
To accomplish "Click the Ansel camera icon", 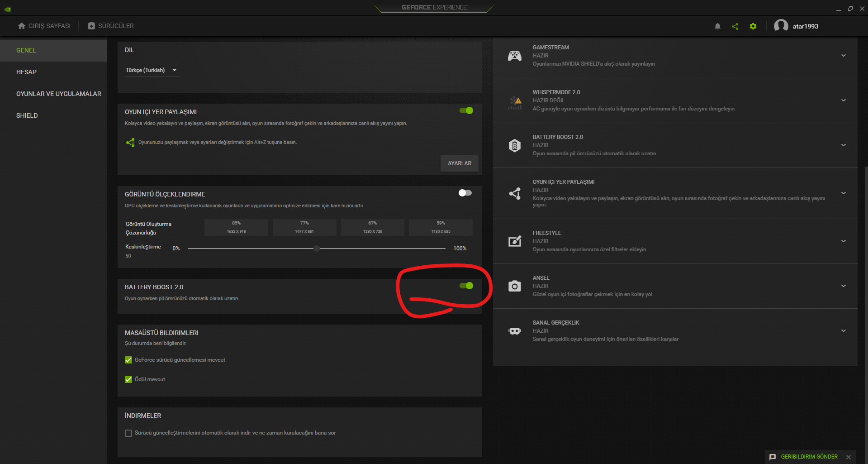I will [x=515, y=286].
